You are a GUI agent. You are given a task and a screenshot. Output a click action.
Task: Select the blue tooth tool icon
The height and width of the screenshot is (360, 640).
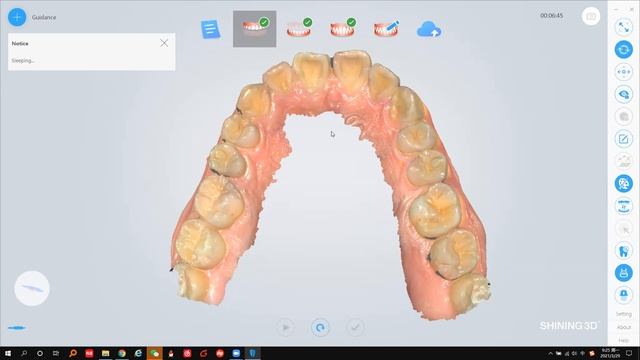[624, 251]
